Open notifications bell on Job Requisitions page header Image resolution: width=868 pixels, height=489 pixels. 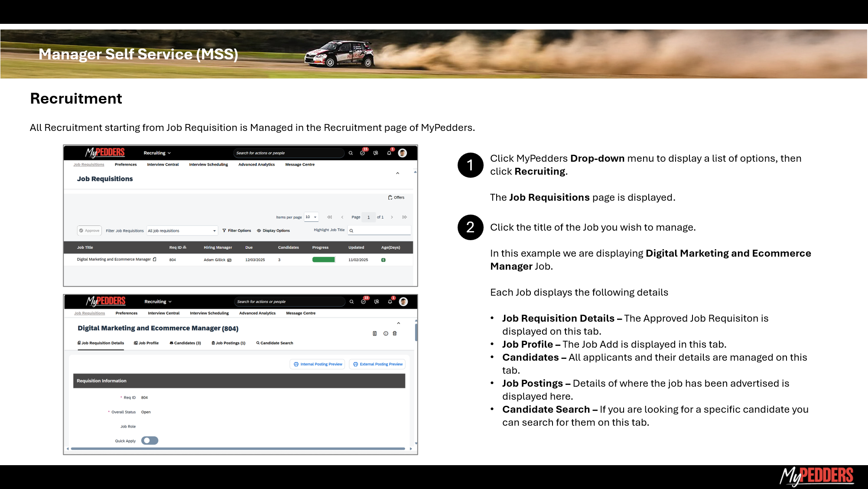[389, 153]
